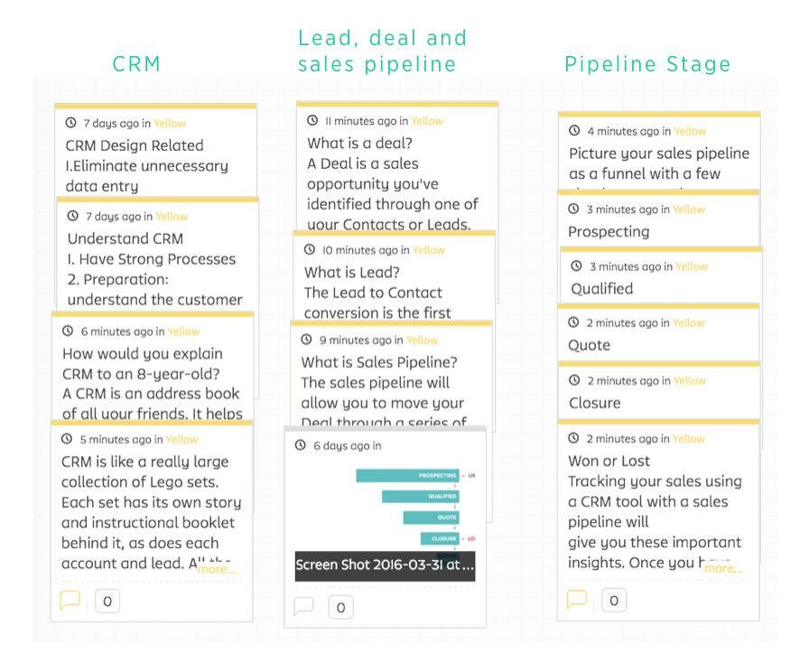This screenshot has height=672, width=809.
Task: Click clock icon on "What is a deal?" card
Action: pos(312,120)
